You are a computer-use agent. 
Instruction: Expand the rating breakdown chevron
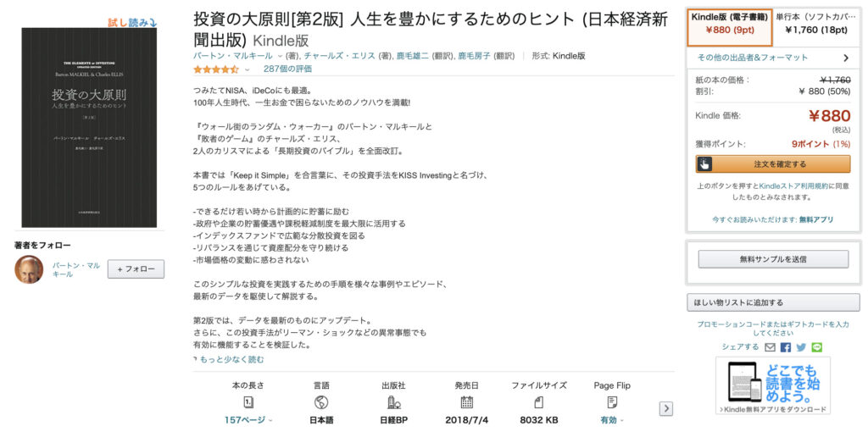pyautogui.click(x=247, y=69)
